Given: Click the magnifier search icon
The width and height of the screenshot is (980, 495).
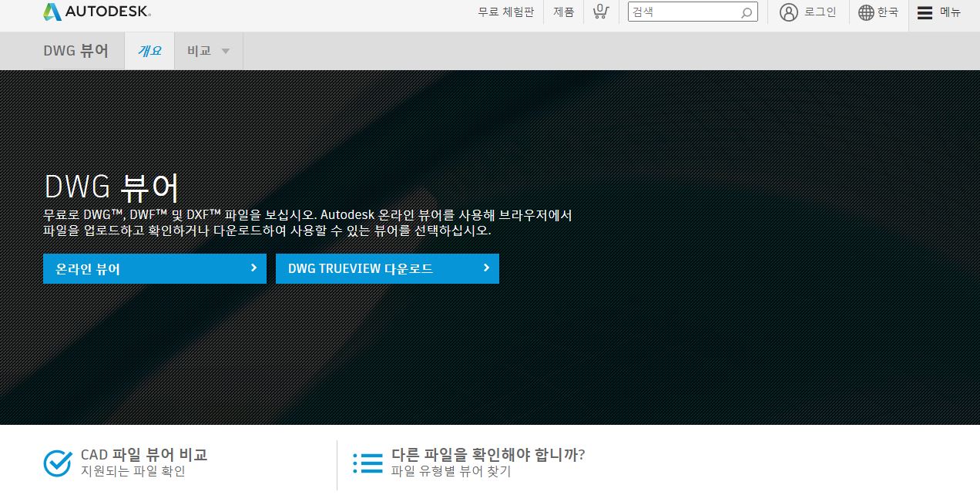Looking at the screenshot, I should pyautogui.click(x=747, y=12).
